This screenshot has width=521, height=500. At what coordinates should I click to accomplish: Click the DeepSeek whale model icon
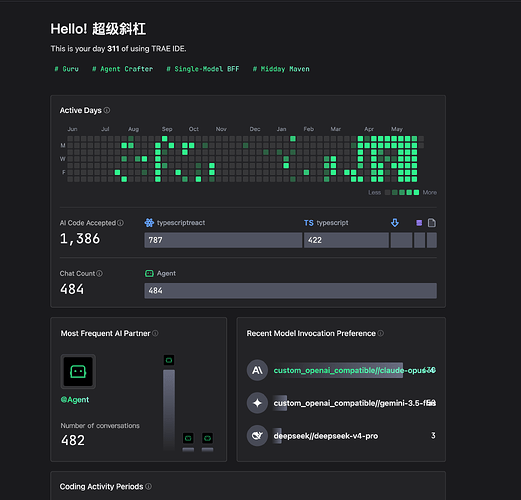(x=257, y=436)
